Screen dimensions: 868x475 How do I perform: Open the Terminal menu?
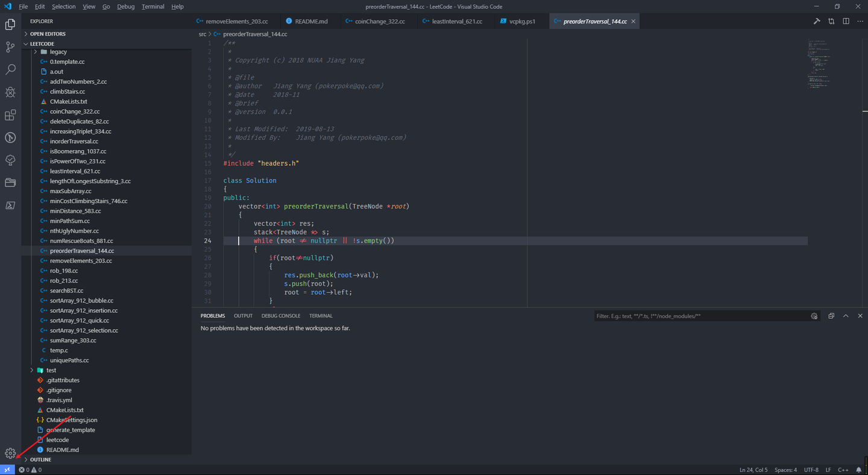tap(153, 7)
